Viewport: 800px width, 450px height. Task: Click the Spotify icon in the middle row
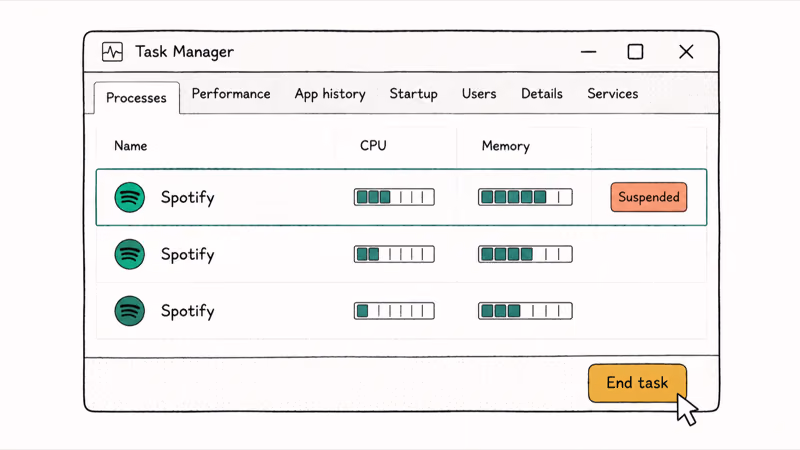pyautogui.click(x=130, y=254)
